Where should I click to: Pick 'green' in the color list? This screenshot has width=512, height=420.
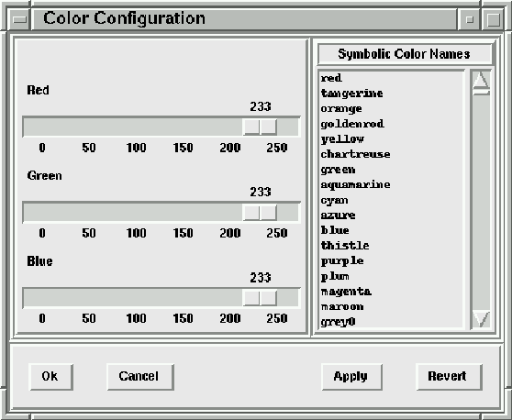(391, 170)
